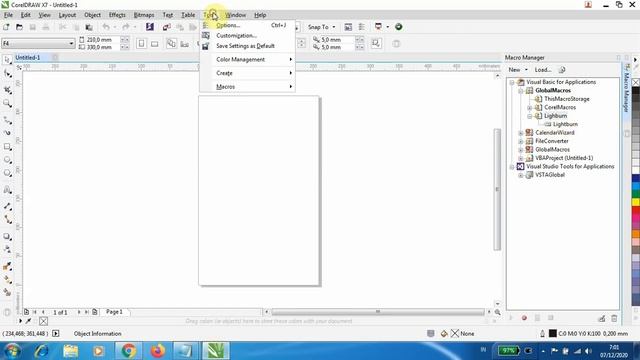
Task: Select the Text tool in toolbox
Action: coord(7,190)
